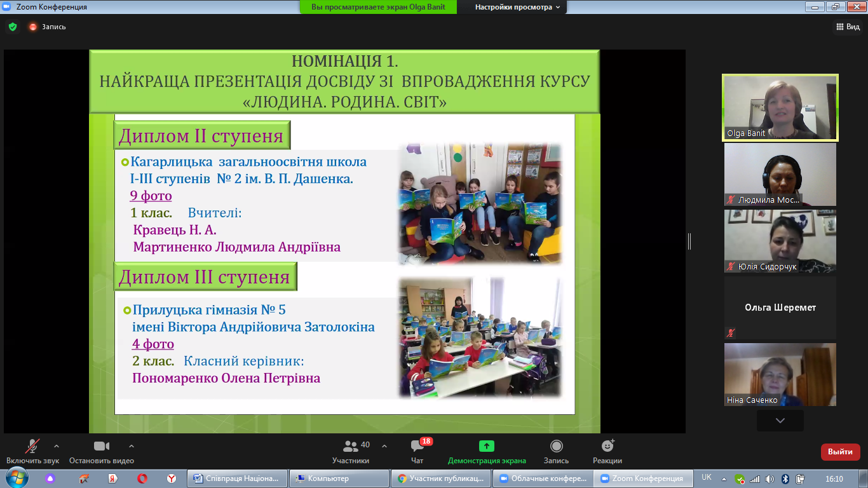Image resolution: width=868 pixels, height=488 pixels.
Task: Open the Настройки просмотра dropdown
Action: click(518, 7)
